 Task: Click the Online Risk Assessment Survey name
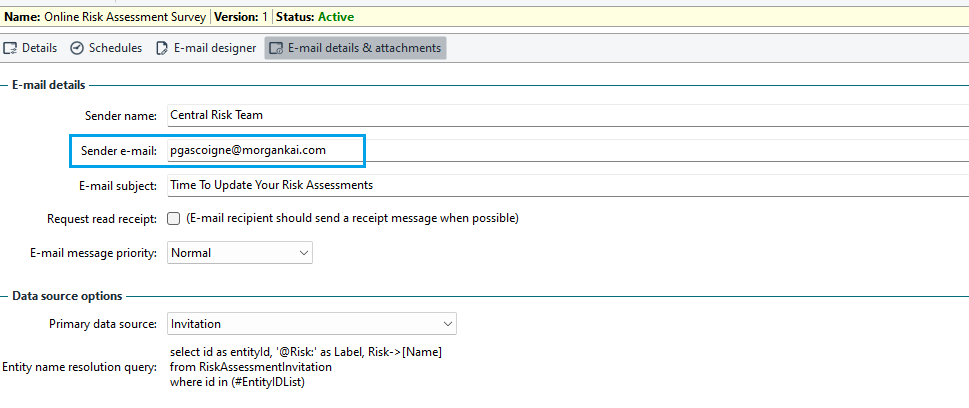click(x=125, y=17)
